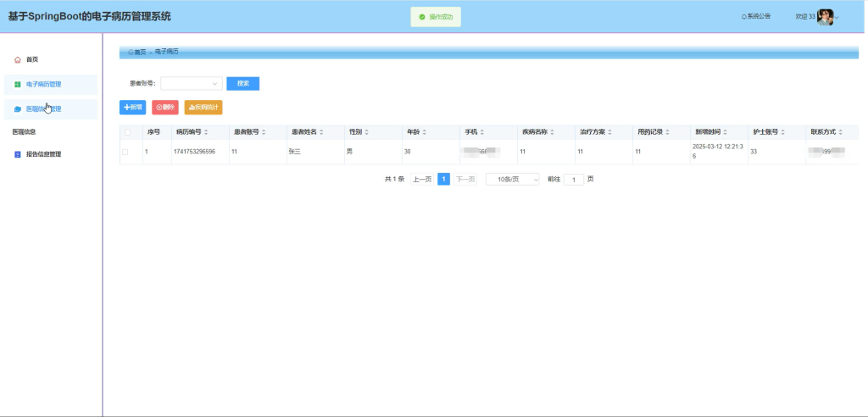Sort by 疾病名称 column arrows
The image size is (868, 417).
click(x=552, y=132)
